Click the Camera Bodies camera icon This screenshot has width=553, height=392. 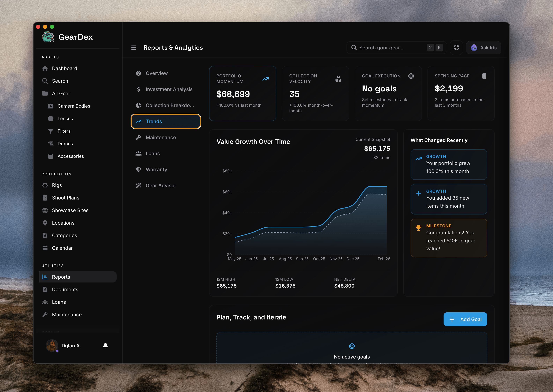point(50,106)
